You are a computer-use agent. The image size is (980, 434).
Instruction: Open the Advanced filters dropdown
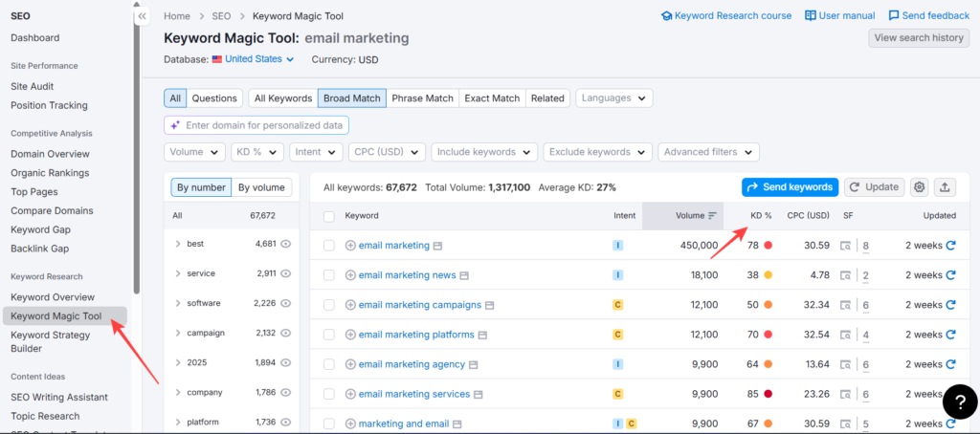click(709, 152)
